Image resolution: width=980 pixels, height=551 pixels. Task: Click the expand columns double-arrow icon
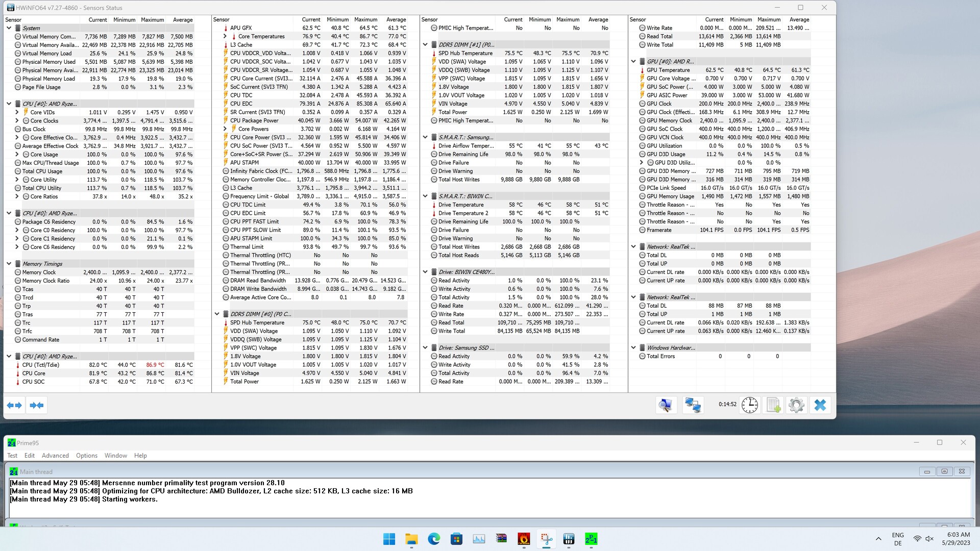coord(14,405)
